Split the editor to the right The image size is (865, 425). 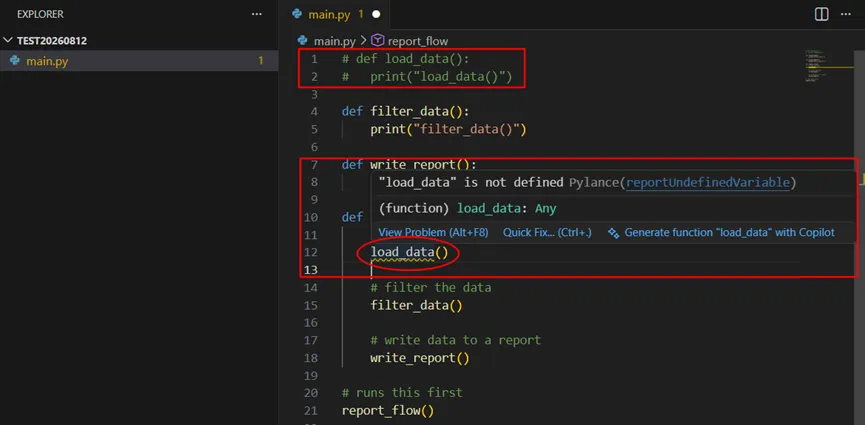pyautogui.click(x=821, y=14)
